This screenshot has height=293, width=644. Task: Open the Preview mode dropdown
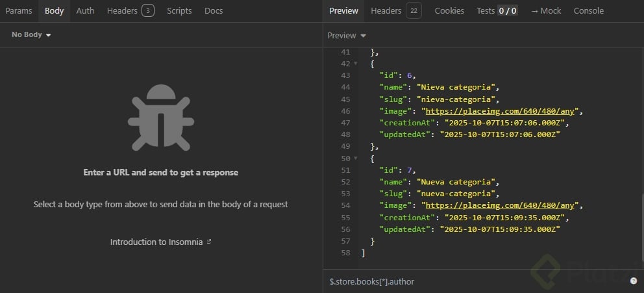tap(347, 36)
